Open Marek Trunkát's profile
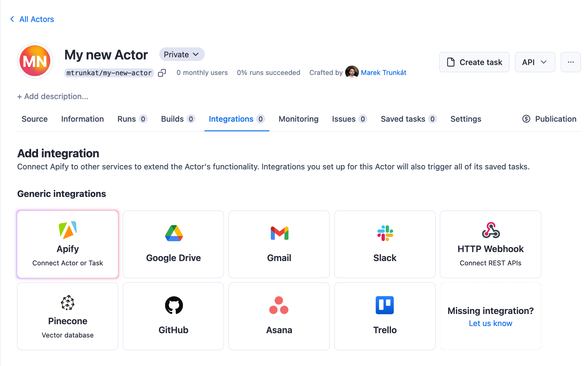Screen dimensions: 588x366 (x=384, y=72)
